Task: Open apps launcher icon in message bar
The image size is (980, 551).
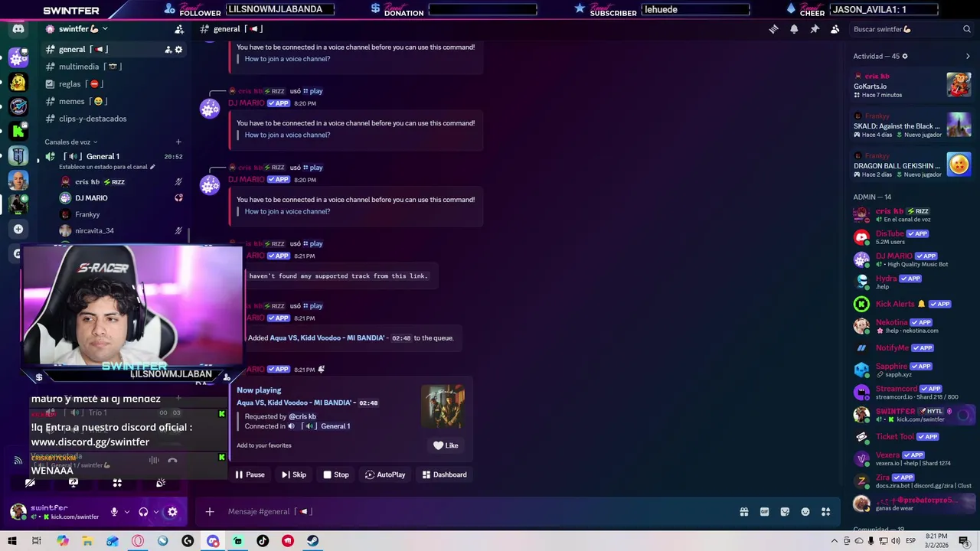Action: [x=826, y=512]
